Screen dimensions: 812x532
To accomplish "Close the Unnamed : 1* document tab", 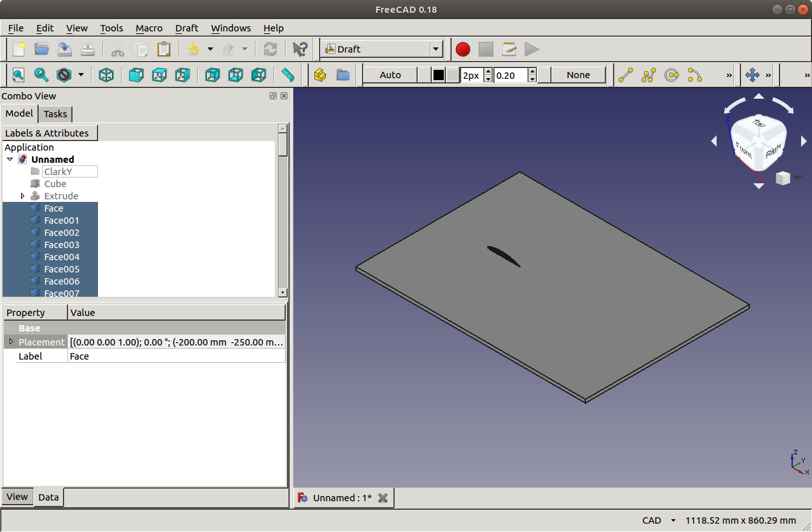I will [x=383, y=498].
